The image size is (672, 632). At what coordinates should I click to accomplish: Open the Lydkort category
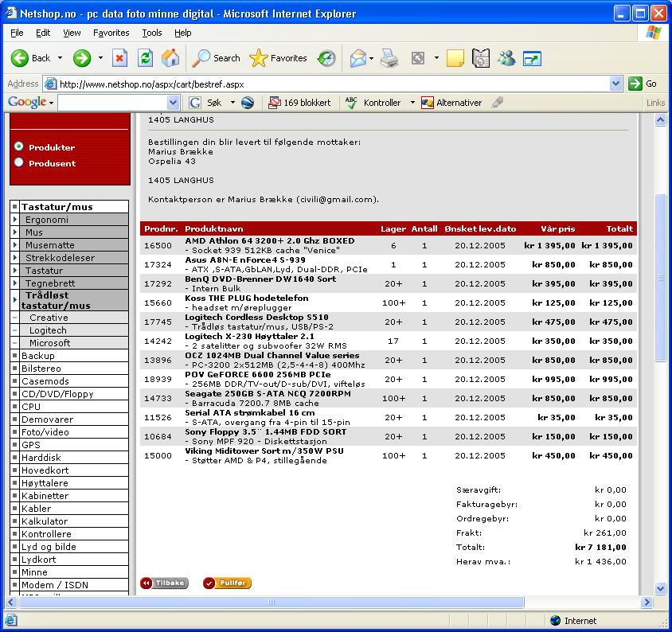38,560
